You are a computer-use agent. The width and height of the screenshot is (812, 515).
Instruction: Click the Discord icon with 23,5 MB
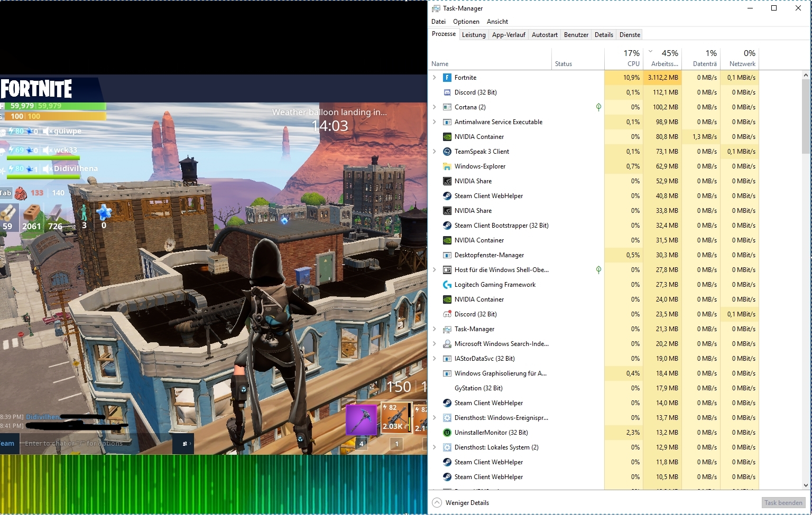click(447, 314)
